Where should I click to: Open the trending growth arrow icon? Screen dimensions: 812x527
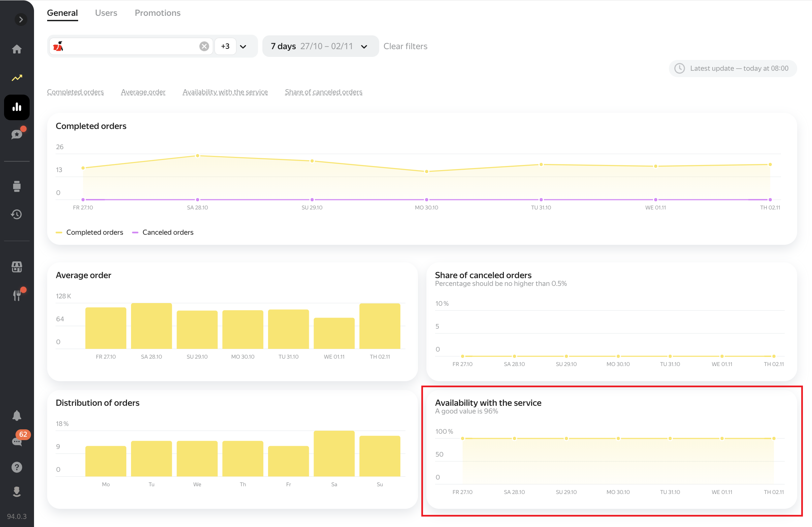[x=17, y=78]
